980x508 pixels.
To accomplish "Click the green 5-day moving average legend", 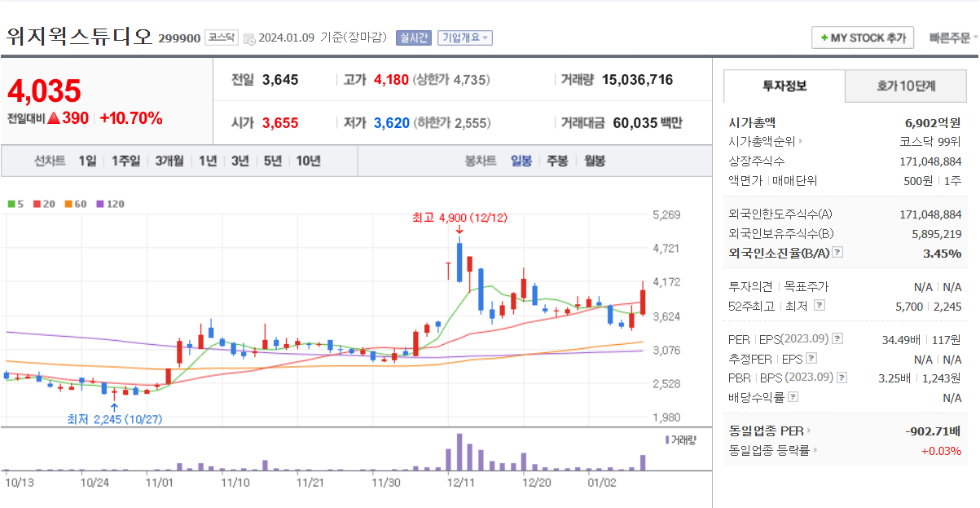I will 15,204.
